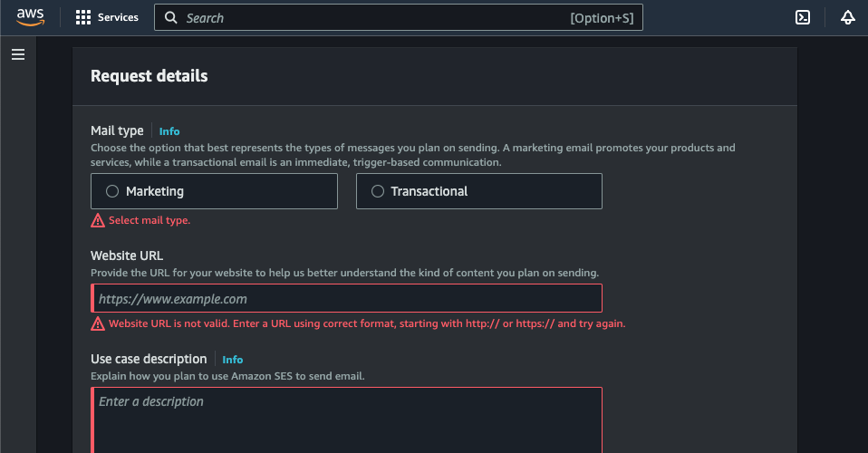Click the Request details heading
868x453 pixels.
click(x=149, y=76)
